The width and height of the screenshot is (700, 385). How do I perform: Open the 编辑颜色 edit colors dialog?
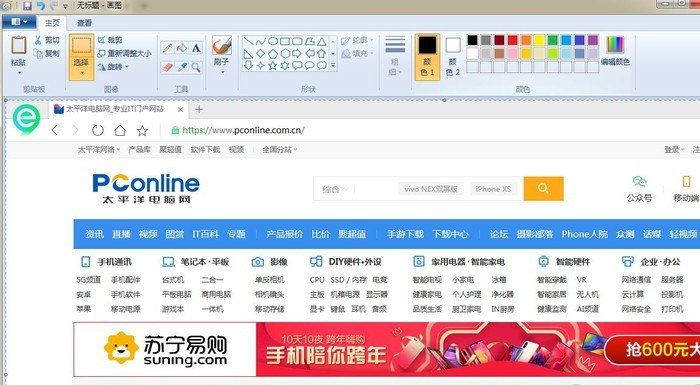tap(615, 51)
